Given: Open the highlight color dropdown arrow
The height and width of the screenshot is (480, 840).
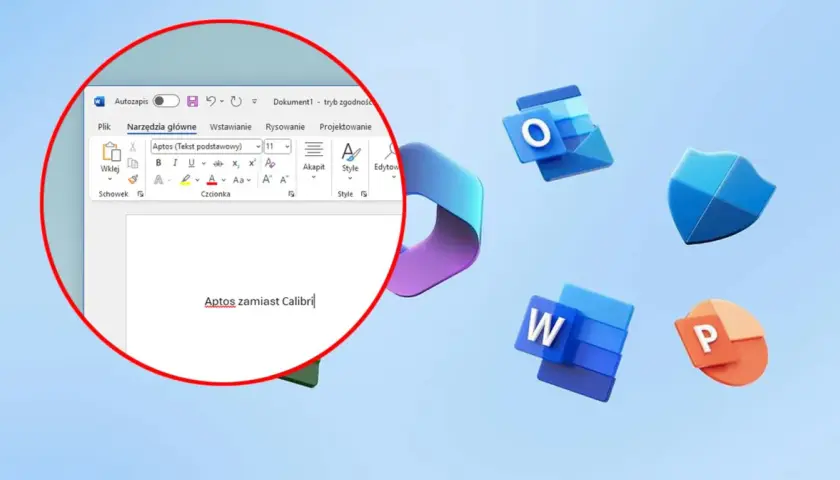Looking at the screenshot, I should pos(197,180).
